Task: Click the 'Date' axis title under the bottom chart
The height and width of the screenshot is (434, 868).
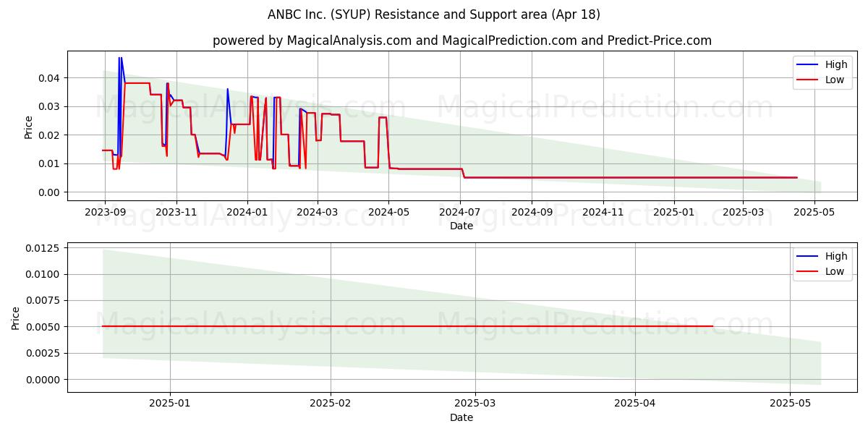Action: pos(461,417)
